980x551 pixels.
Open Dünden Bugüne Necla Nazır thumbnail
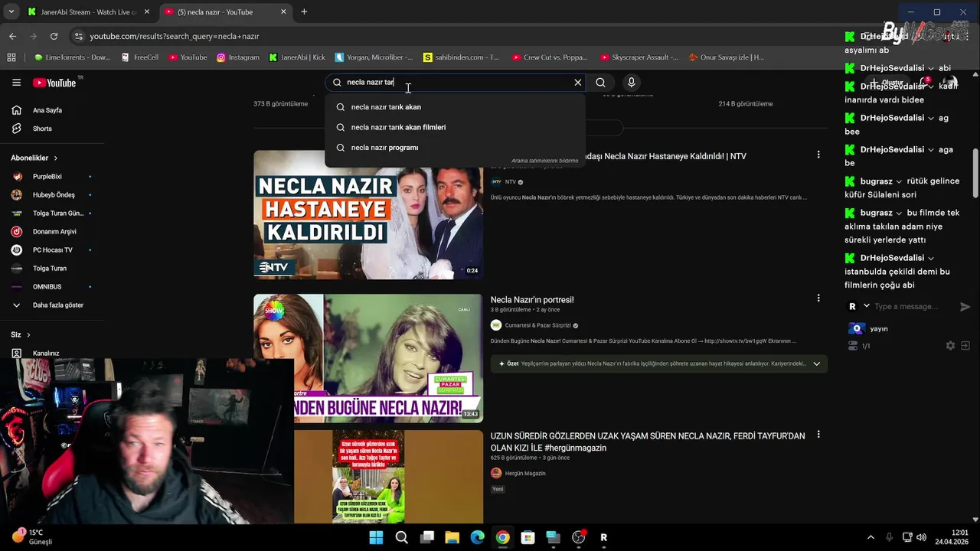pyautogui.click(x=368, y=358)
